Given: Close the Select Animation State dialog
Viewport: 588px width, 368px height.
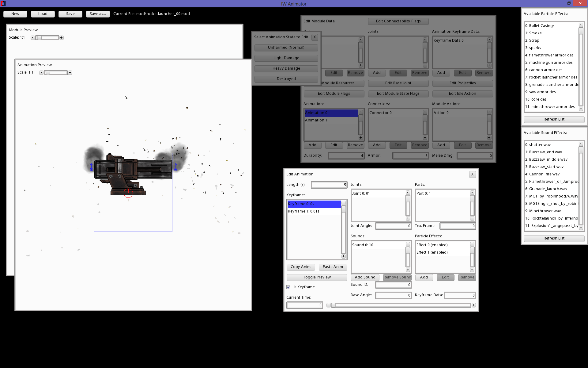Looking at the screenshot, I should pos(315,37).
